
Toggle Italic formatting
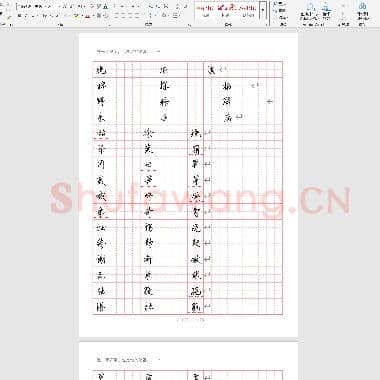click(x=26, y=15)
